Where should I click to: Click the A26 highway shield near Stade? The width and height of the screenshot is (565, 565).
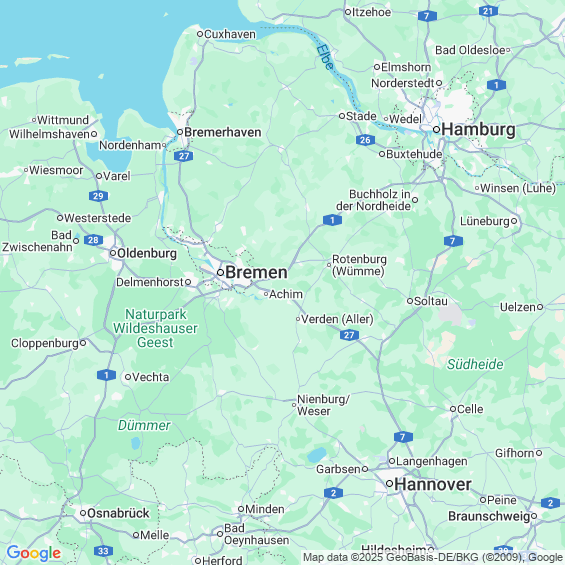365,140
